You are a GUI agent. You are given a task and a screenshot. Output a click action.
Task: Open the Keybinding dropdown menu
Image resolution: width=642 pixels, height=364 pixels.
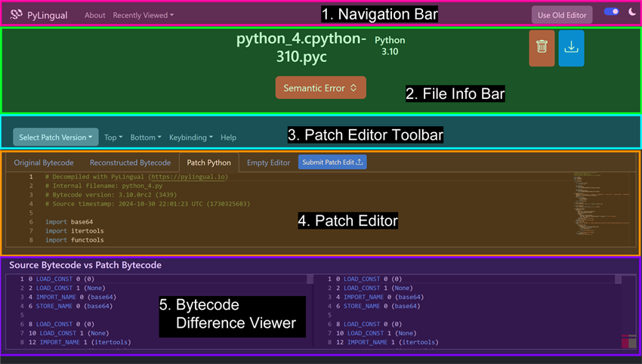point(190,137)
